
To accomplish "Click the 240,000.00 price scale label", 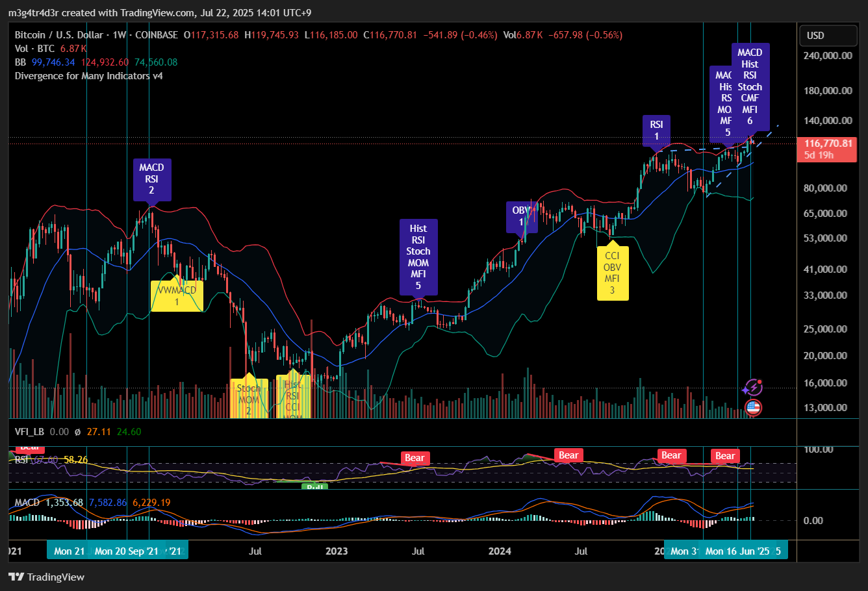I will point(828,56).
